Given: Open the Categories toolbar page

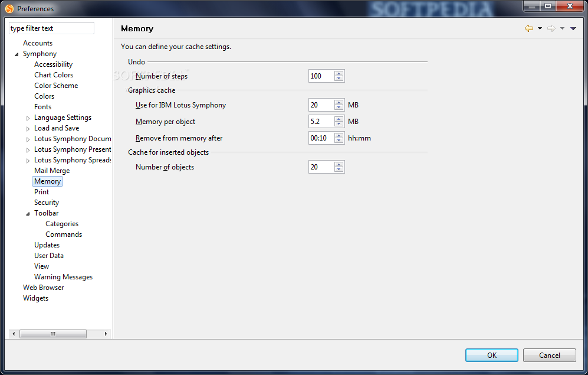Looking at the screenshot, I should (x=62, y=223).
